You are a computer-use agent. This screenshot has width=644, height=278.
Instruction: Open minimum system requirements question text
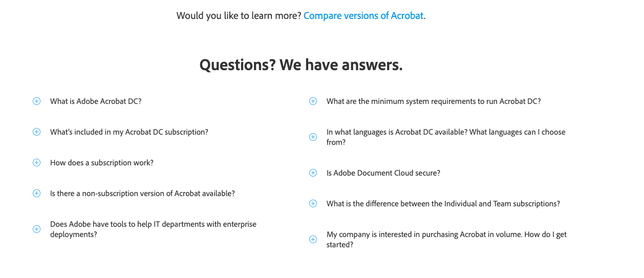click(434, 101)
